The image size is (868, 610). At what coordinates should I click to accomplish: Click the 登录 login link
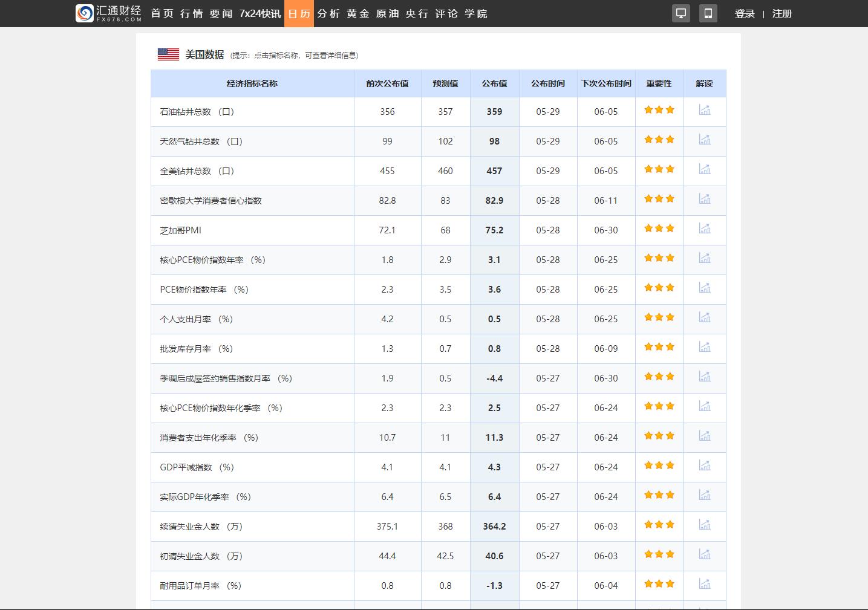[x=745, y=13]
